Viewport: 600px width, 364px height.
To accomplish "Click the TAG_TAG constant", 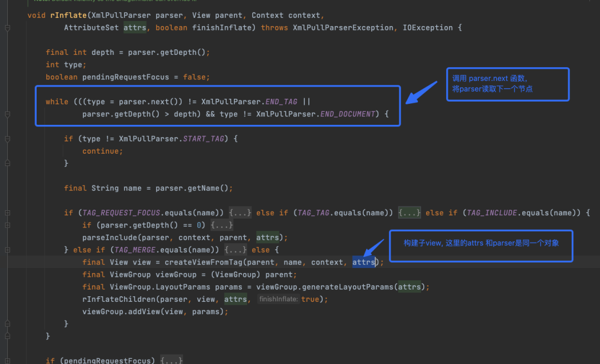I will tap(313, 213).
